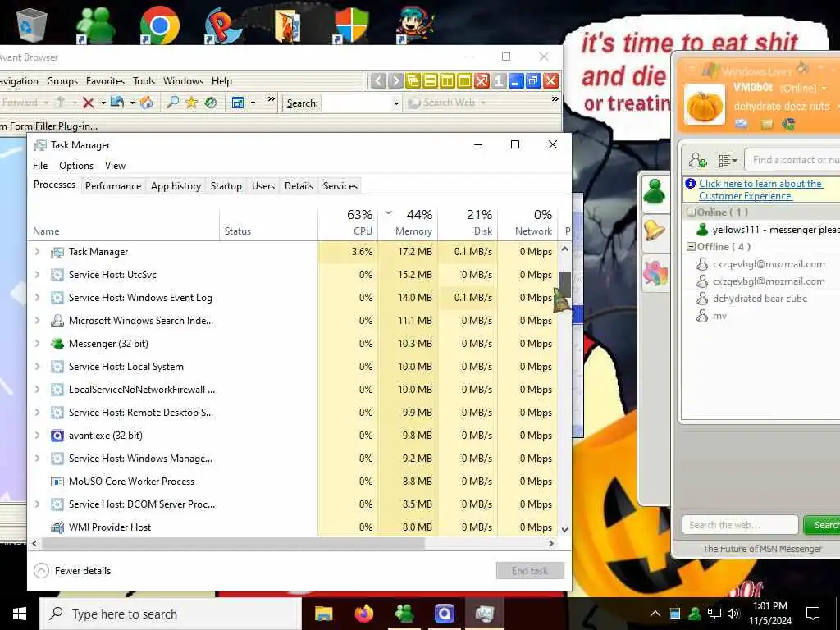Viewport: 840px width, 630px height.
Task: Open the Online status dropdown in Messenger
Action: coord(802,88)
